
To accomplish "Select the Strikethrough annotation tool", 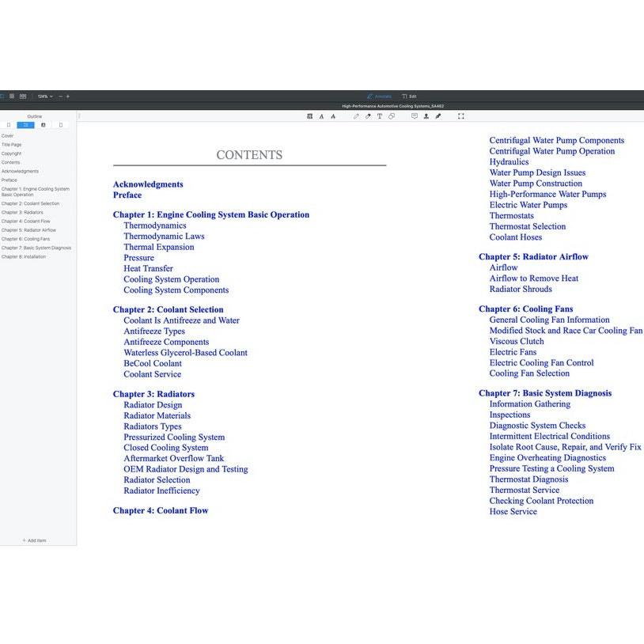I will pyautogui.click(x=333, y=116).
